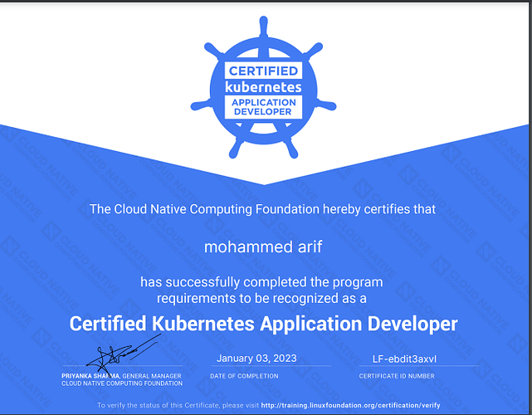Click "PRIYANKA SHARMA, GENERAL MANAGER" text
This screenshot has height=415, width=532.
[x=121, y=376]
